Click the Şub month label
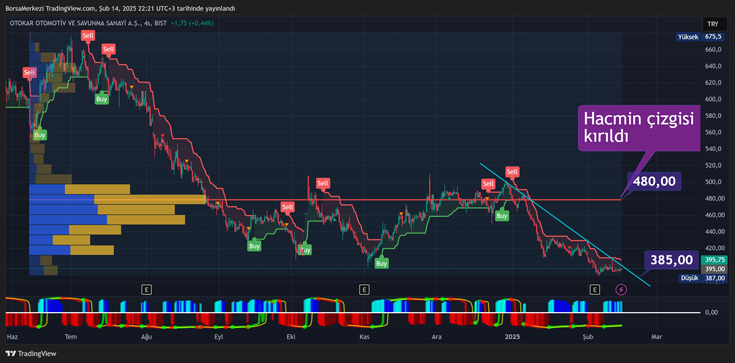 pyautogui.click(x=587, y=336)
